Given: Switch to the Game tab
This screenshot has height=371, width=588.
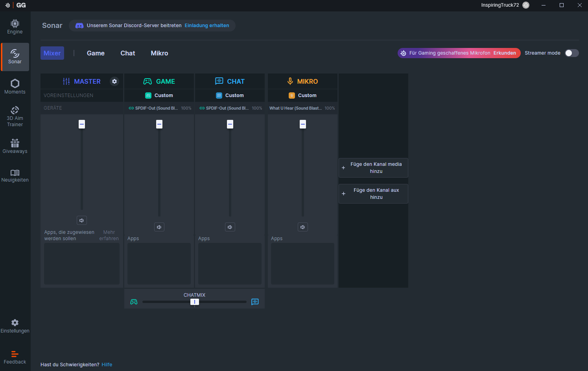Looking at the screenshot, I should (96, 53).
